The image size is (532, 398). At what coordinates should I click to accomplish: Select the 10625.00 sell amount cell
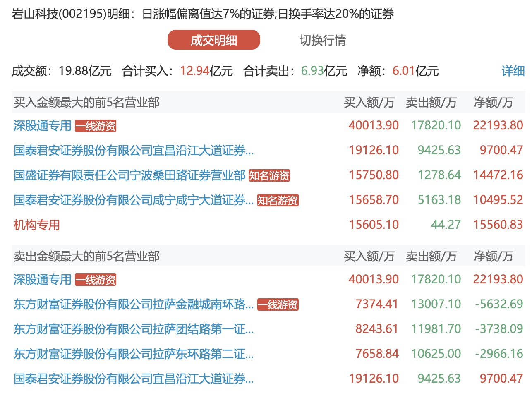436,354
